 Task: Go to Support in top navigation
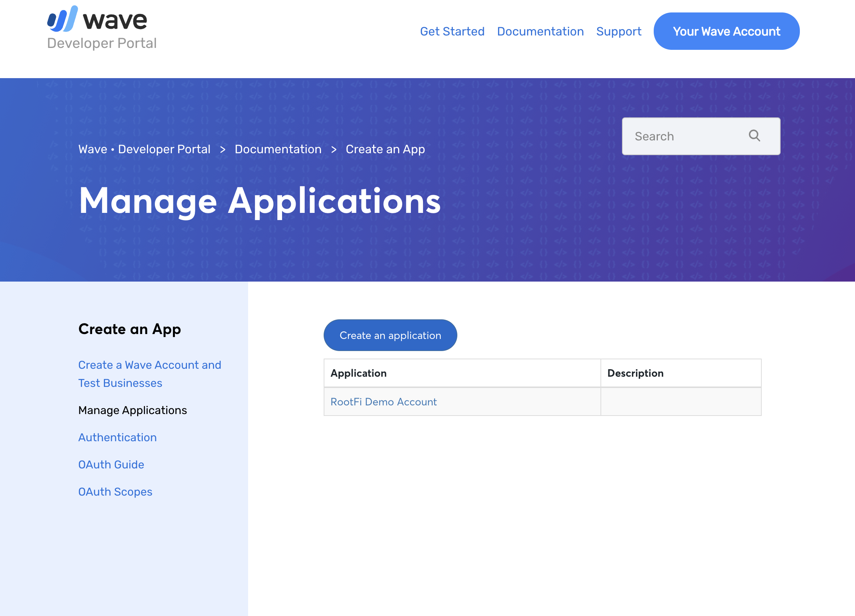click(x=619, y=31)
